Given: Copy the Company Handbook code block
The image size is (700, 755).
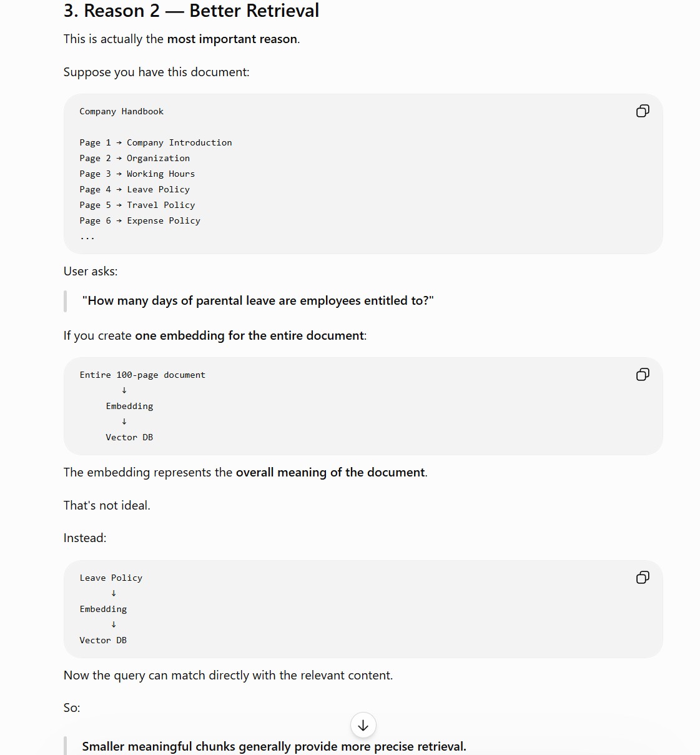Looking at the screenshot, I should 643,111.
